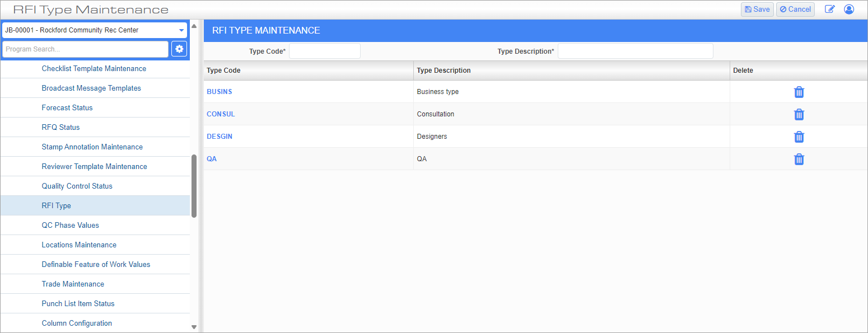868x333 pixels.
Task: Open the CONSUL type code link
Action: pyautogui.click(x=221, y=114)
